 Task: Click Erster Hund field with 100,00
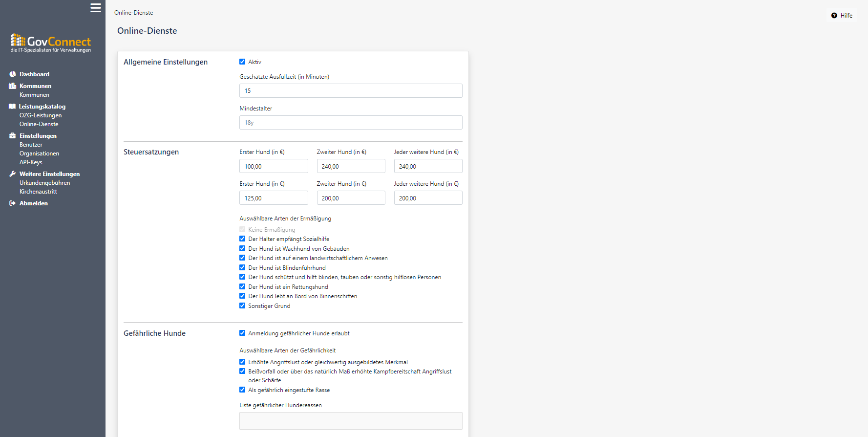click(274, 166)
